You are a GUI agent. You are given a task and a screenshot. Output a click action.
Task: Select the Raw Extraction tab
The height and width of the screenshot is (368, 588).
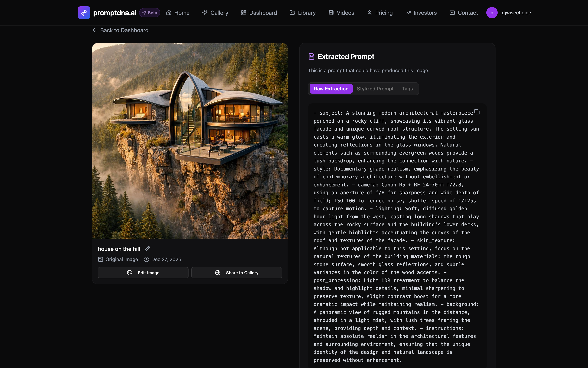[x=331, y=89]
